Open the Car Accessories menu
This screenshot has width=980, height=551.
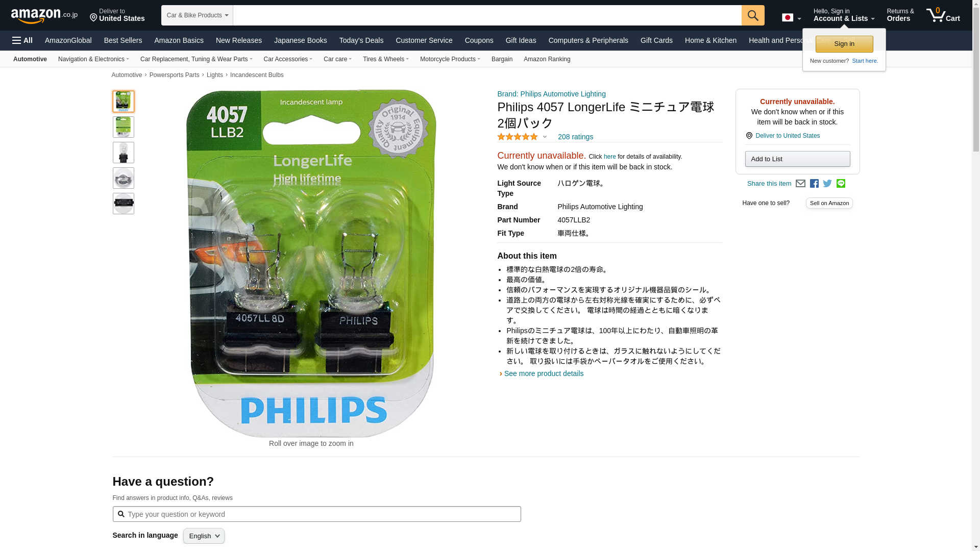click(x=288, y=59)
